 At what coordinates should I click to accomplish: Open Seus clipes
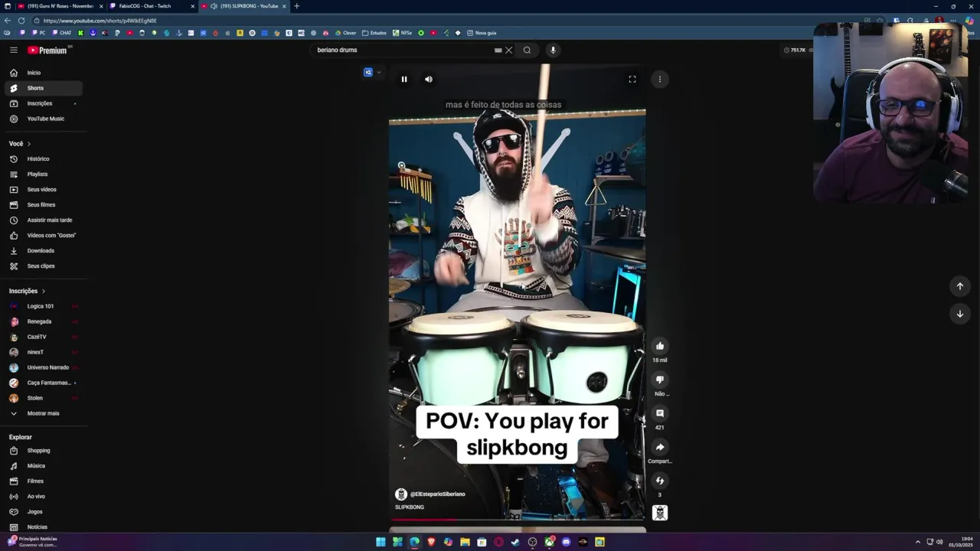point(43,266)
